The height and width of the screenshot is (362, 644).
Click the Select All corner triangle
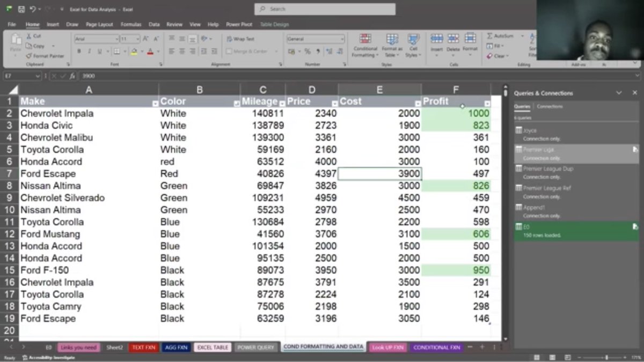[x=13, y=90]
